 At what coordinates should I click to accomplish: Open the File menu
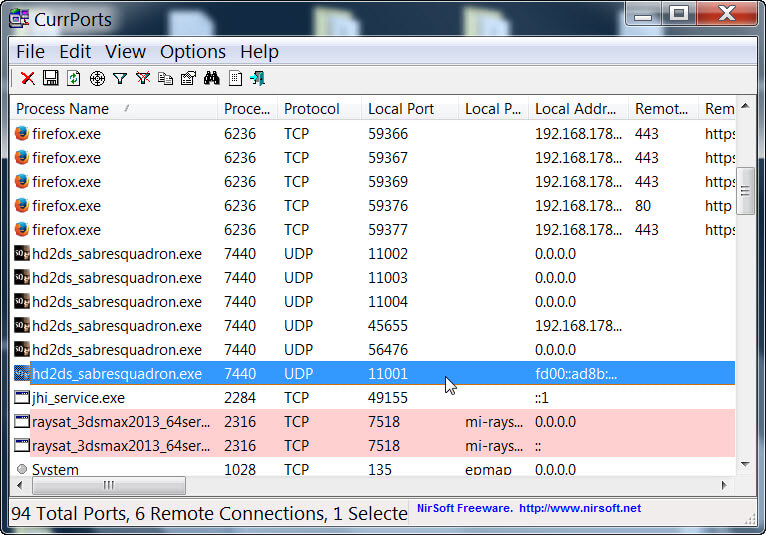point(30,52)
